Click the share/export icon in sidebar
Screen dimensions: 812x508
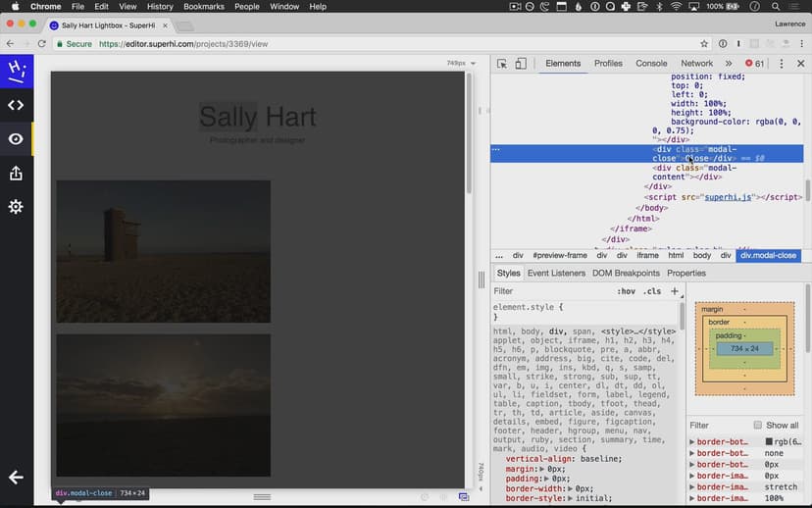click(x=16, y=174)
